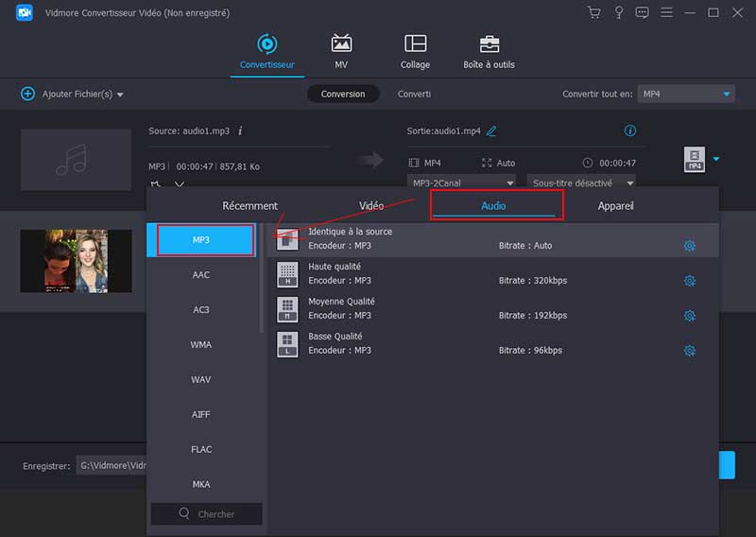The image size is (756, 537).
Task: Expand the arrow beside MP4 format icon
Action: point(716,159)
